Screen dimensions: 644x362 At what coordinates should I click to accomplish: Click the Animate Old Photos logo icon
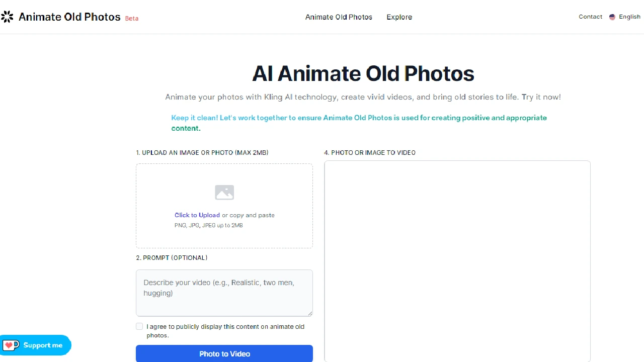coord(7,17)
